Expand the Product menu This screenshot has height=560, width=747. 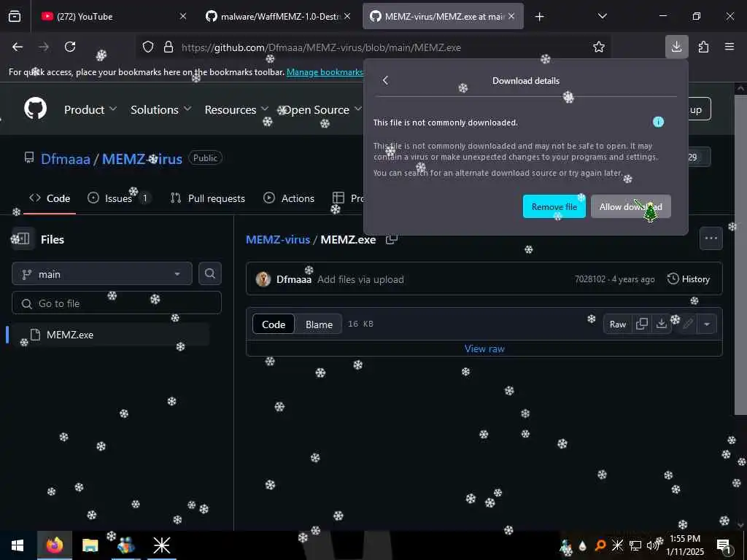coord(90,109)
